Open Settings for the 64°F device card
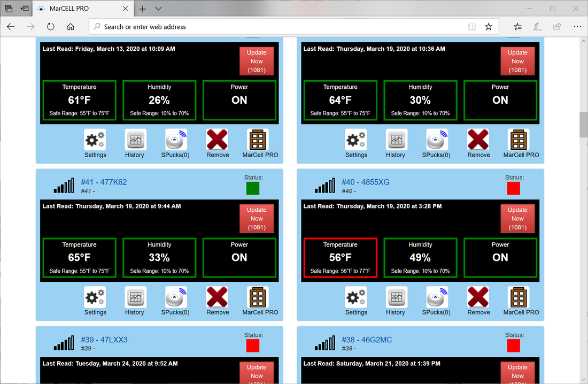 coord(356,144)
